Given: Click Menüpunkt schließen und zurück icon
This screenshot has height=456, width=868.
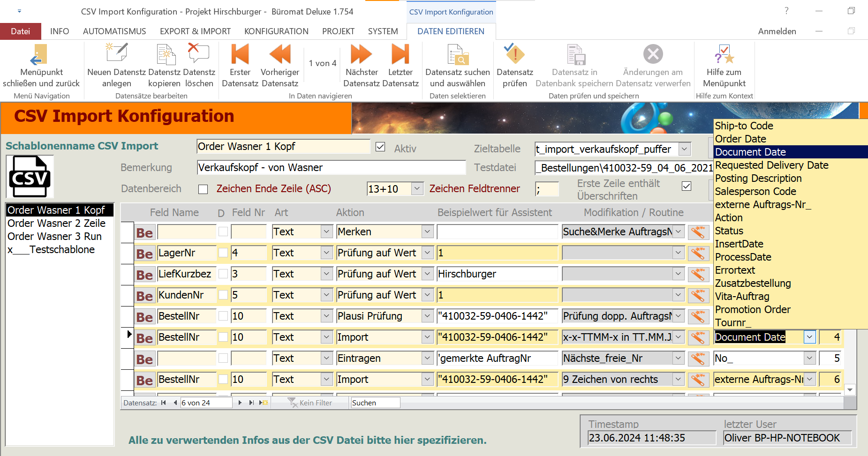Looking at the screenshot, I should point(40,54).
